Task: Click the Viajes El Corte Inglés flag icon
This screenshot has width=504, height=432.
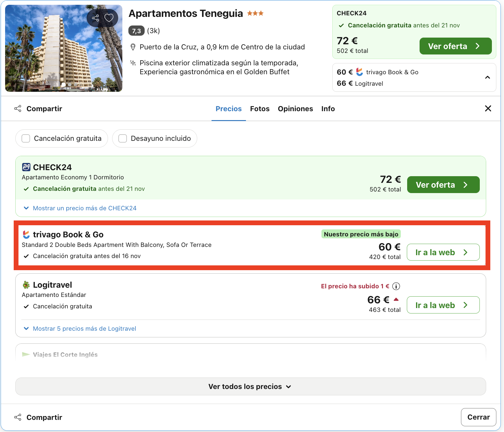Action: 26,354
